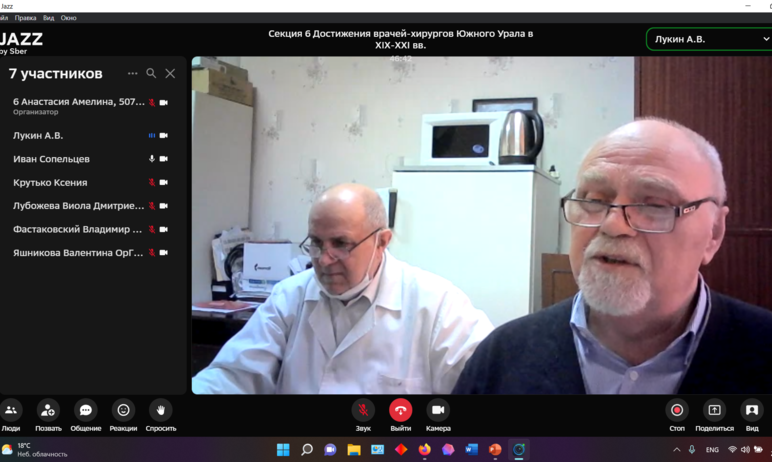This screenshot has height=462, width=772.
Task: Open the weather widget showing 18°C
Action: coord(34,449)
